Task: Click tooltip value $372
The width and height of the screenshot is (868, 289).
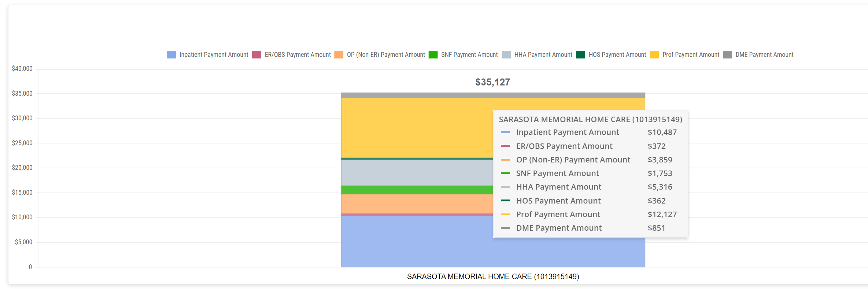Action: pos(657,146)
